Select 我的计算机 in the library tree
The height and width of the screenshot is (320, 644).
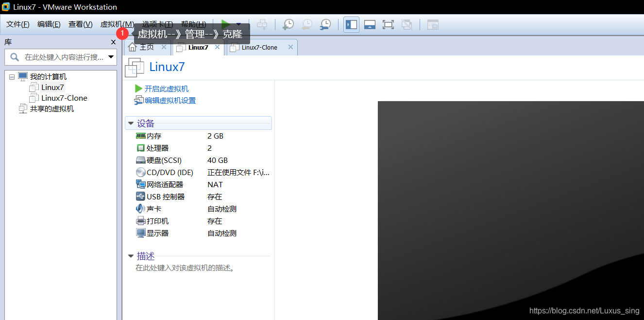(48, 77)
